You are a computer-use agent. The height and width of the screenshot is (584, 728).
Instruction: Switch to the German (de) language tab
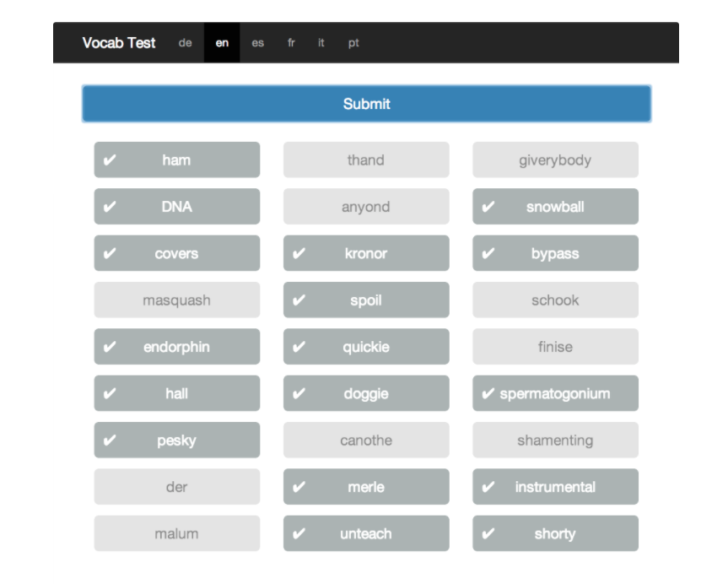pos(186,42)
